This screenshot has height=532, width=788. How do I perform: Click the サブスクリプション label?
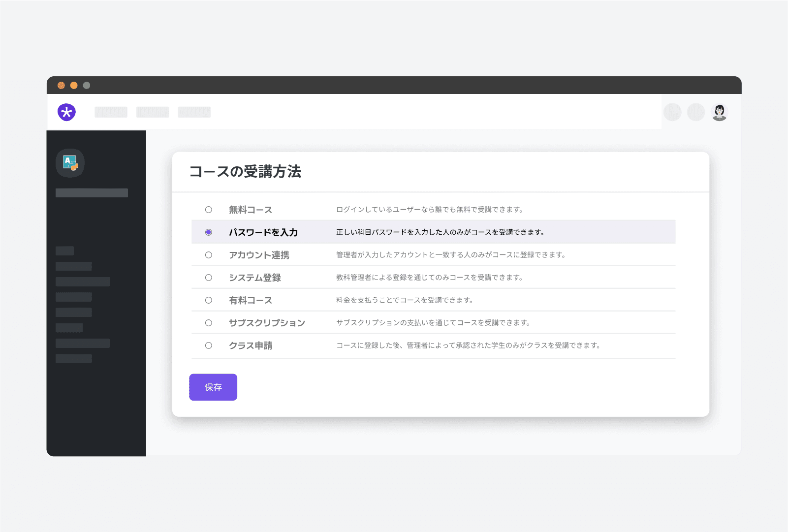267,323
